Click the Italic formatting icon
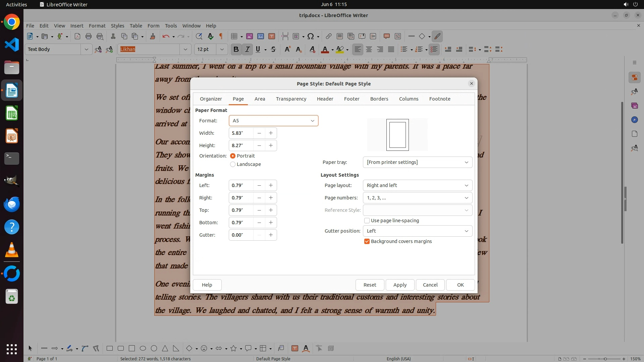This screenshot has height=362, width=644. (x=247, y=49)
